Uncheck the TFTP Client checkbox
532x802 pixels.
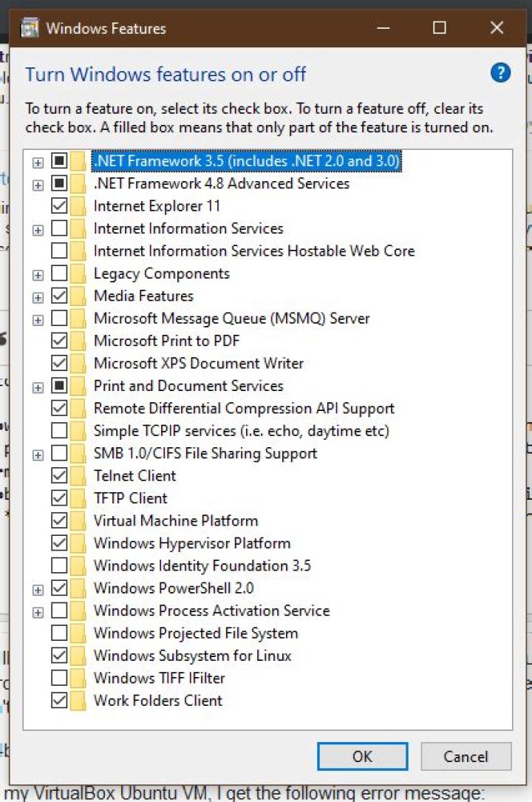pyautogui.click(x=59, y=498)
